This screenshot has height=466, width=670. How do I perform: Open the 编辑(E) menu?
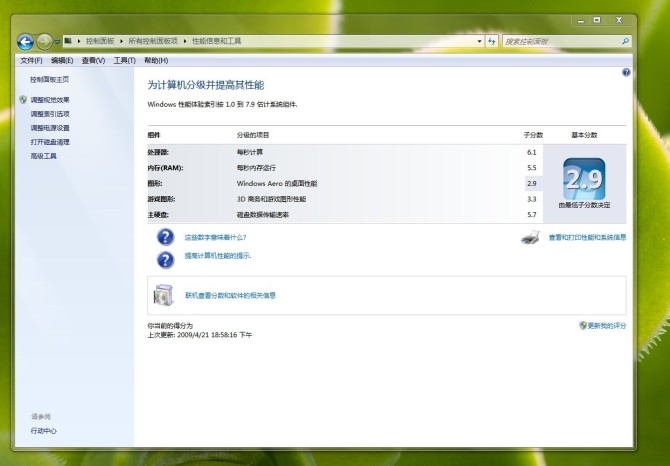tap(62, 61)
